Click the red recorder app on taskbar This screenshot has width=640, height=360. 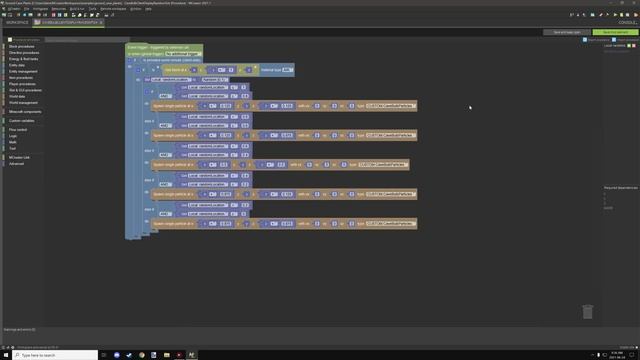179,355
